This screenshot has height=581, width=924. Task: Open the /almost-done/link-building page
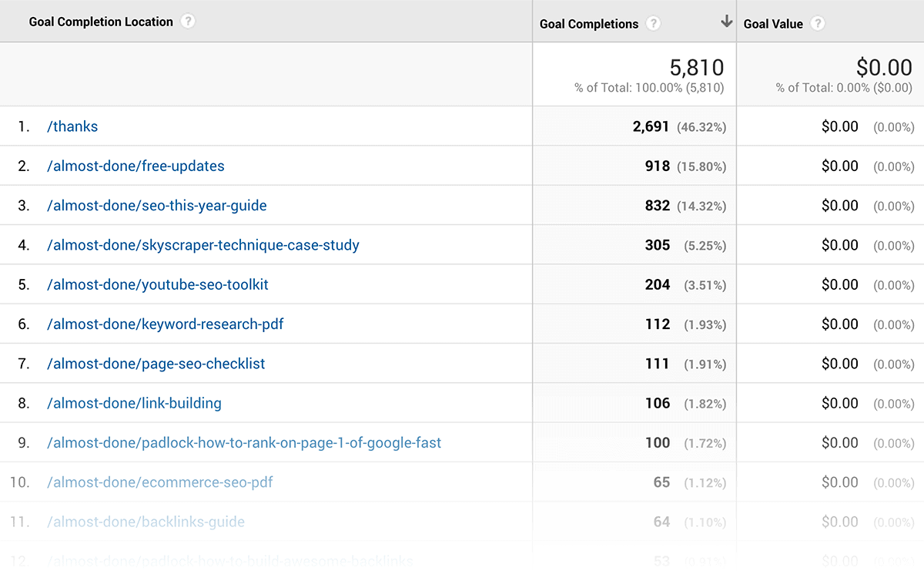click(133, 402)
